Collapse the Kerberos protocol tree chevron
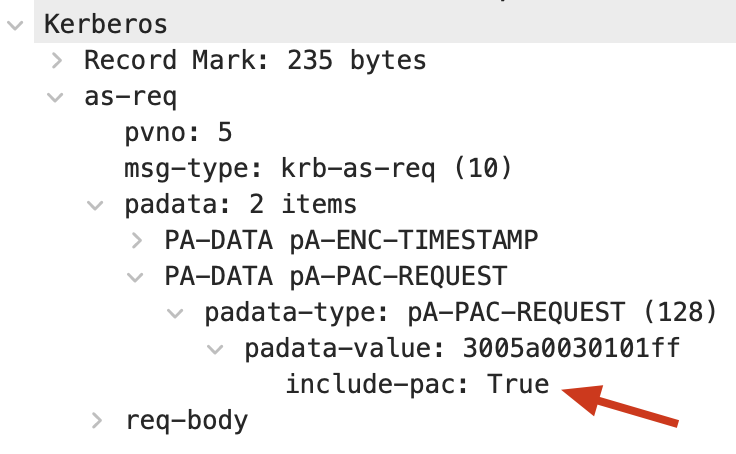The image size is (736, 454). pyautogui.click(x=15, y=25)
